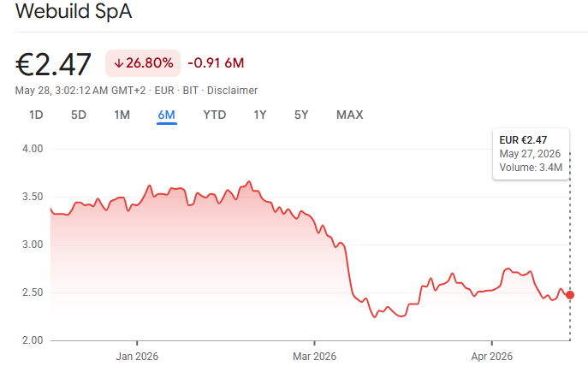Viewport: 588px width, 372px height.
Task: Click the -0.91 6M change text
Action: coord(216,63)
